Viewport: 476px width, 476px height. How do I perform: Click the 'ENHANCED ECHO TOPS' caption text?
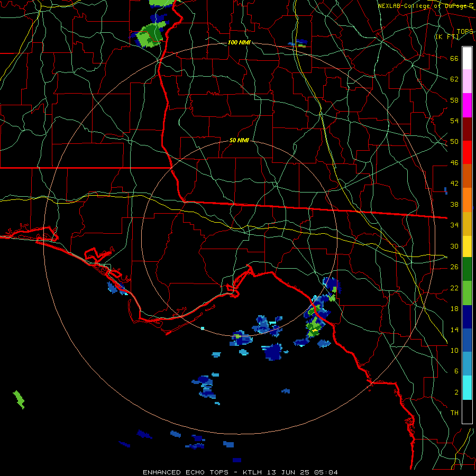point(186,472)
